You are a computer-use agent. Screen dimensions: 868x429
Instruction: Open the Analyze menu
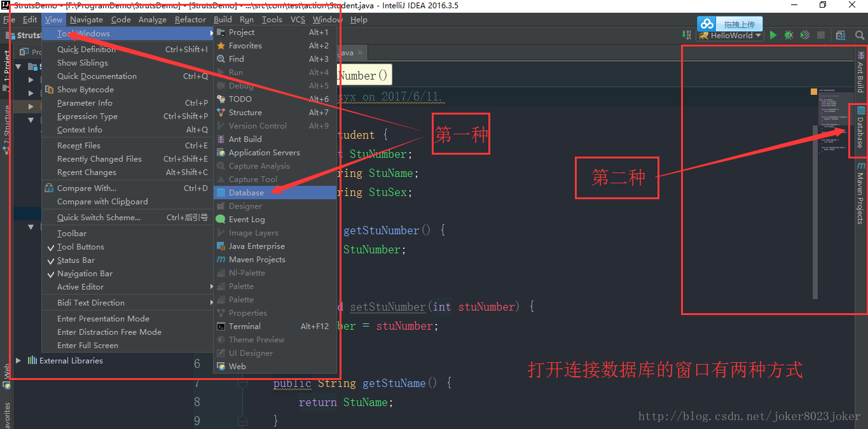[153, 20]
